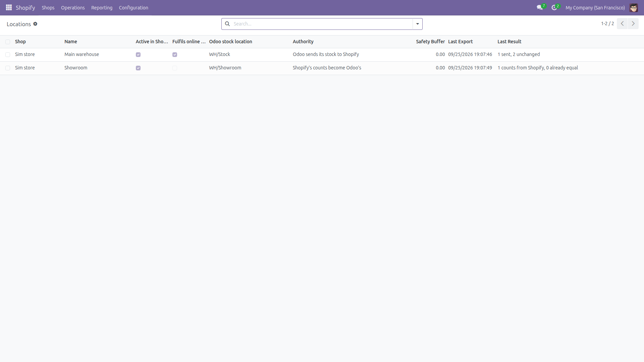Select the Main warehouse row checkbox

pos(8,55)
